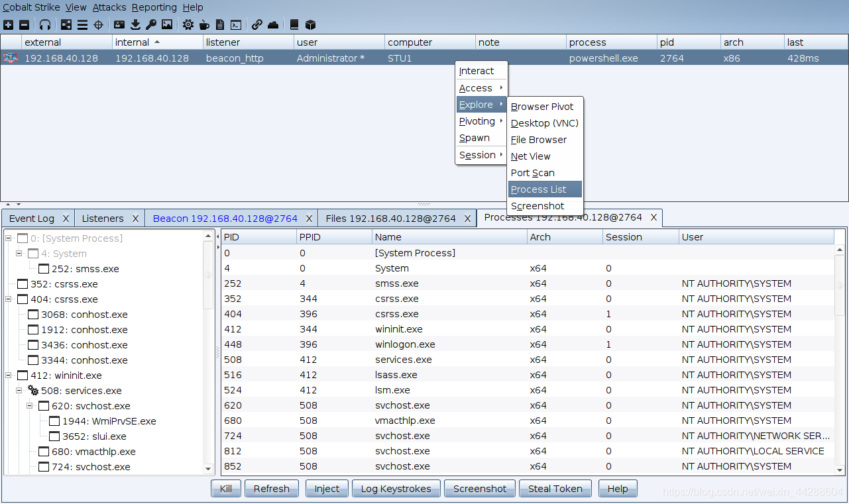Open the Cobalt Strike menu

pos(31,7)
